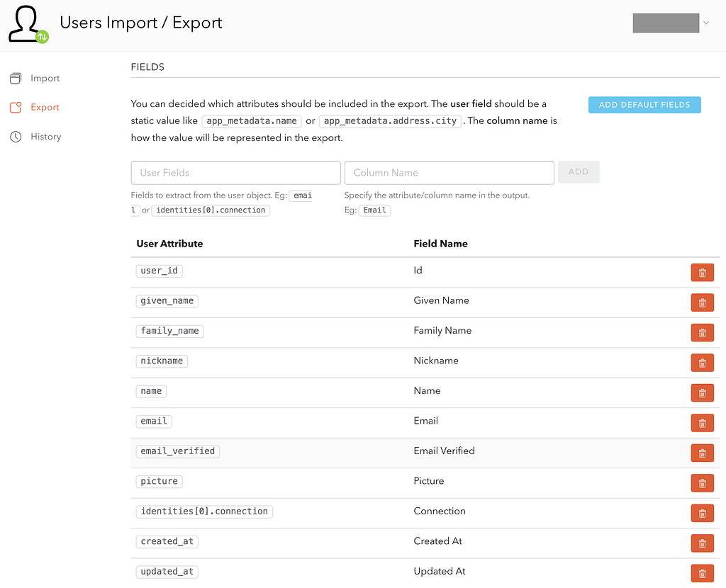Click trash icon for created_at row

702,544
